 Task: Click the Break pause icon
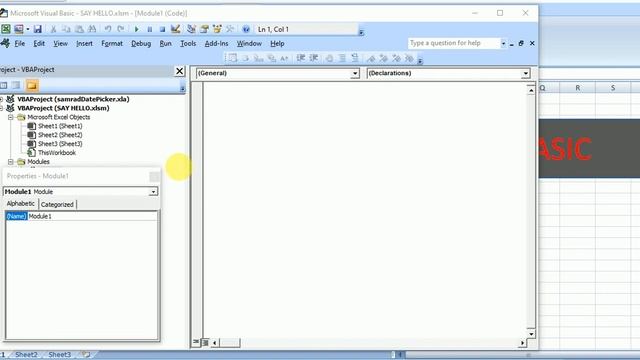tap(150, 29)
